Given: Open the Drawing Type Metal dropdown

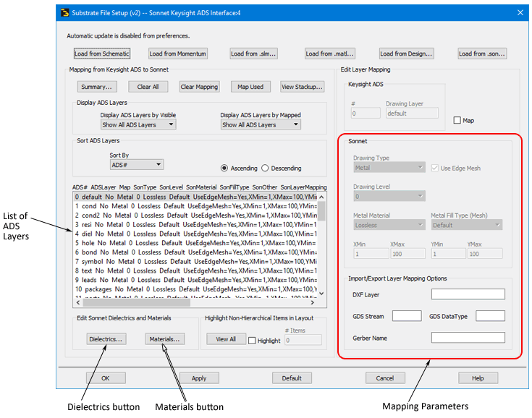Looking at the screenshot, I should (389, 168).
